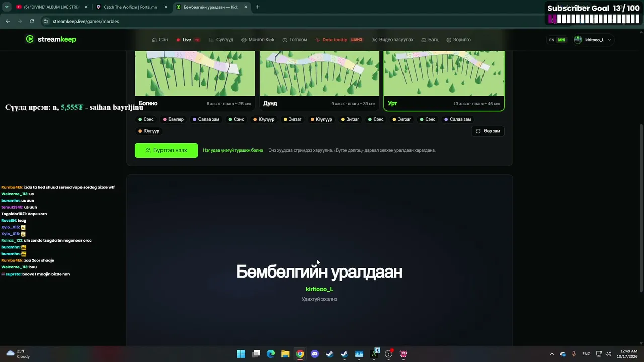
Task: Click the streamkeep logo
Action: pos(51,39)
